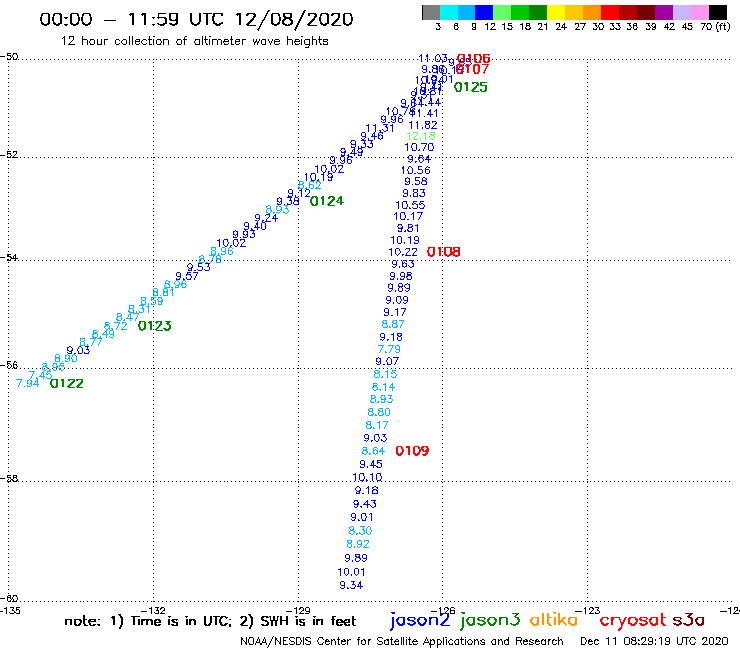Viewport: 740px width, 650px height.
Task: Select the 9.63 wave height reading
Action: [403, 264]
